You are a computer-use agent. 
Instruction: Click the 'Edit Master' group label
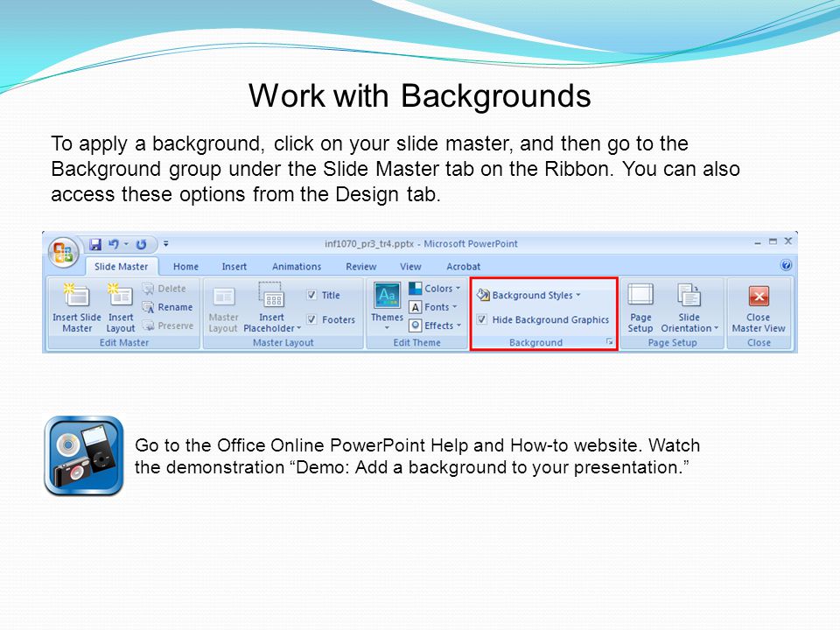[x=124, y=342]
